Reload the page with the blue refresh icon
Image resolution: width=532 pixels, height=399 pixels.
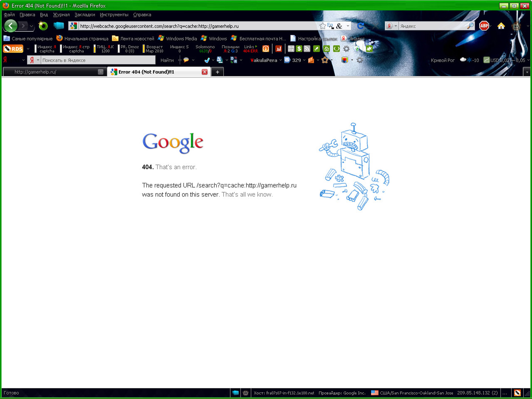pos(360,26)
